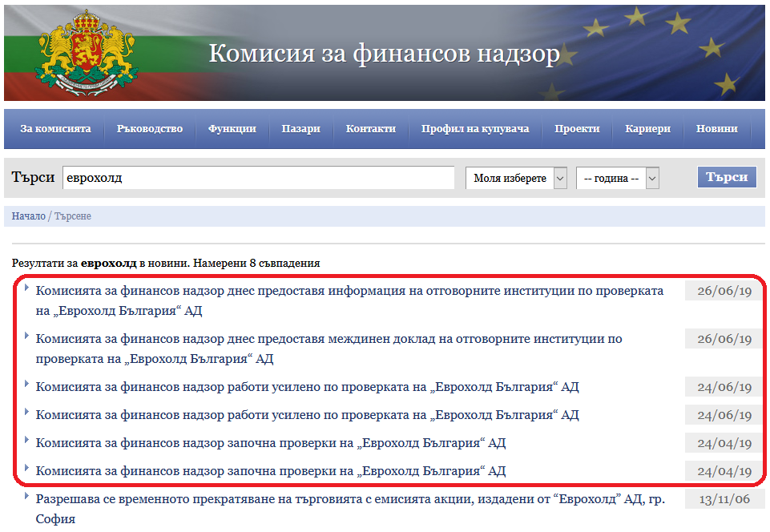Screen dimensions: 770x532
Task: Open the 'Ръководство' menu item
Action: pyautogui.click(x=150, y=129)
